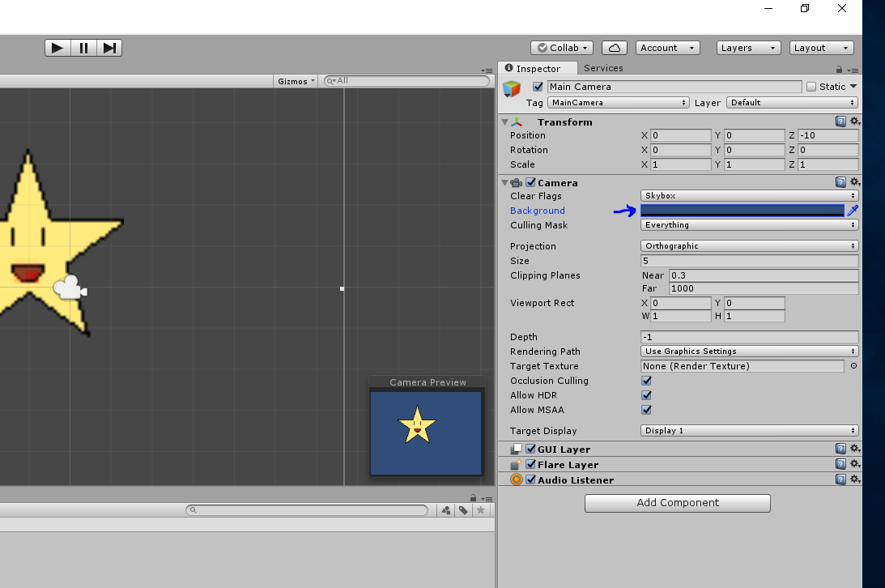Click the favorites star icon

[481, 510]
